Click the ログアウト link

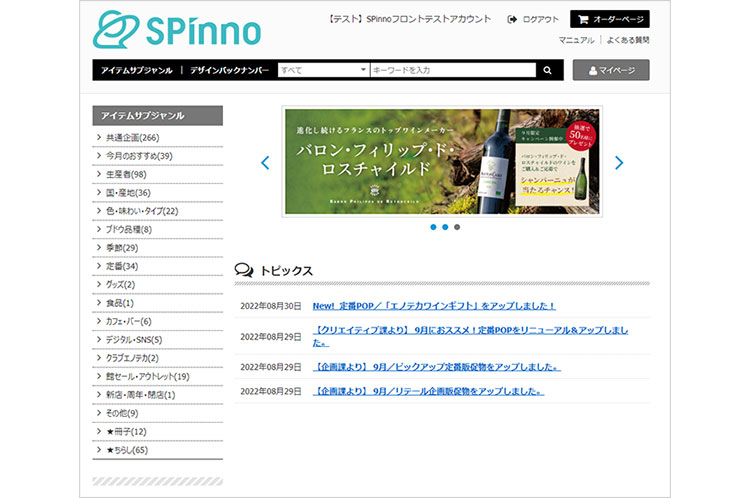tap(540, 19)
